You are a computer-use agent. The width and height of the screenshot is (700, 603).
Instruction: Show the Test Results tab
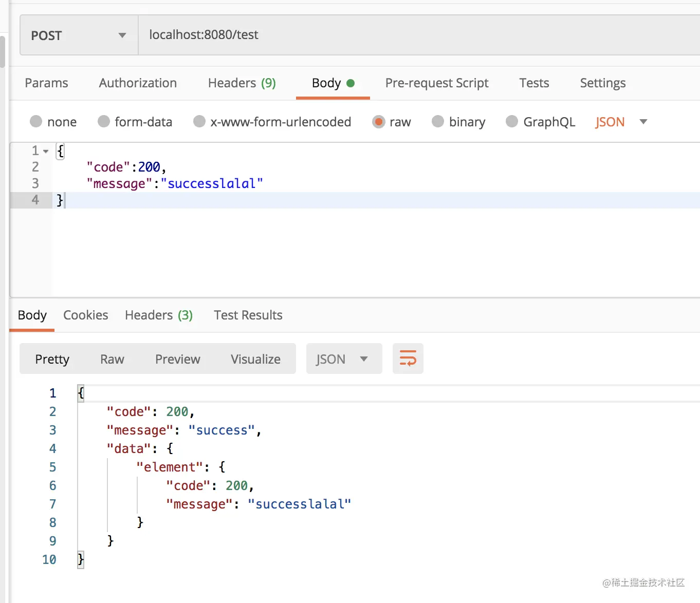tap(248, 315)
